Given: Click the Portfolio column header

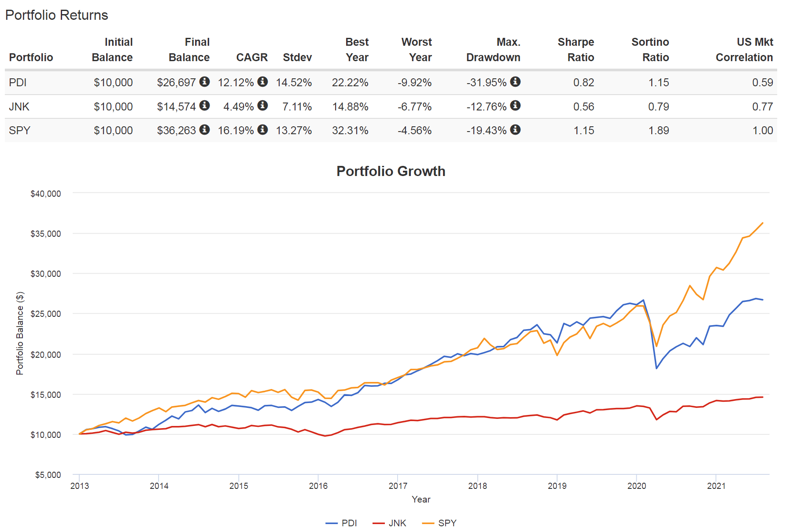Looking at the screenshot, I should pyautogui.click(x=31, y=58).
